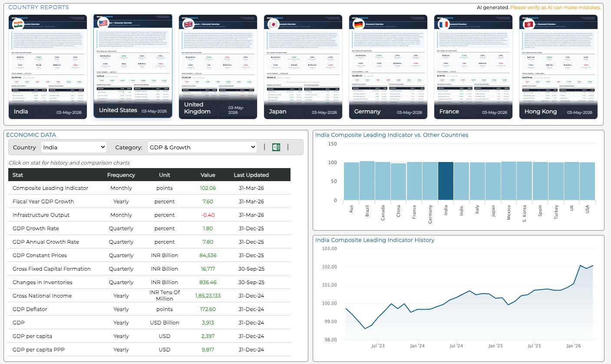Click the value 1,85,23,133
The width and height of the screenshot is (611, 364).
point(208,296)
